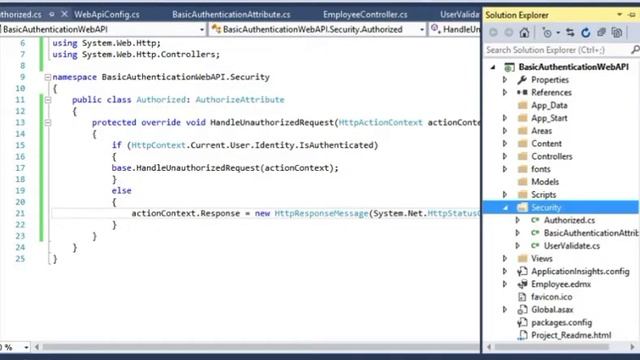Click the Forward arrow in Solution Explorer toolbar
This screenshot has height=360, width=640.
pyautogui.click(x=509, y=33)
